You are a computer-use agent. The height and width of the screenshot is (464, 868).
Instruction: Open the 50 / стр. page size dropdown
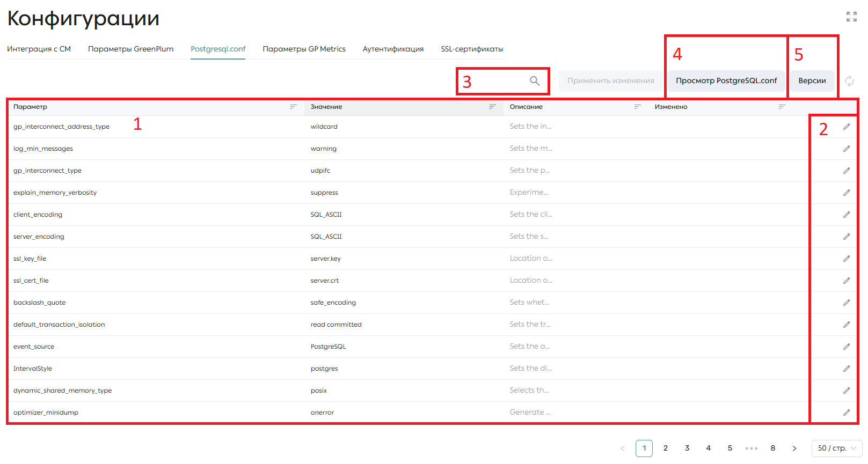pyautogui.click(x=837, y=448)
